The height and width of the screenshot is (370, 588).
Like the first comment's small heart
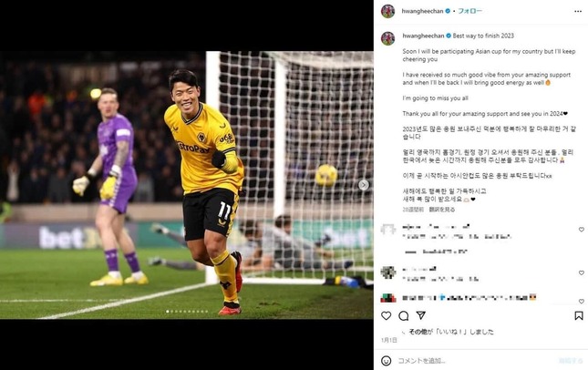click(x=582, y=230)
